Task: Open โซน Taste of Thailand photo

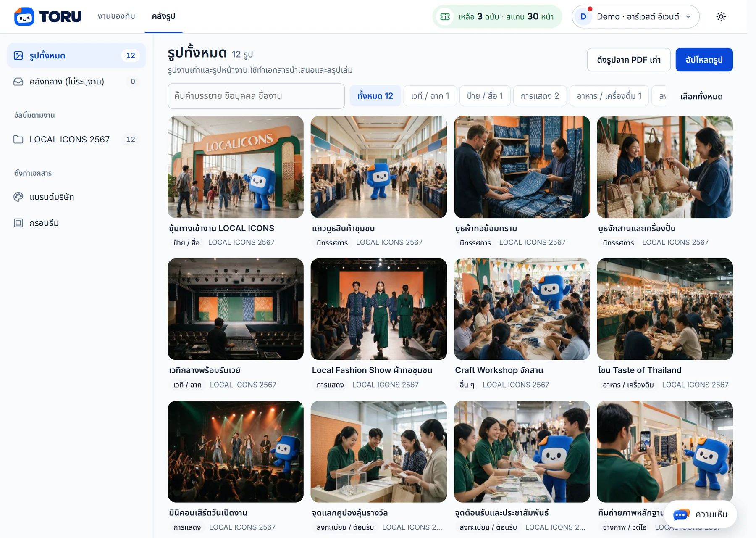Action: 665,309
